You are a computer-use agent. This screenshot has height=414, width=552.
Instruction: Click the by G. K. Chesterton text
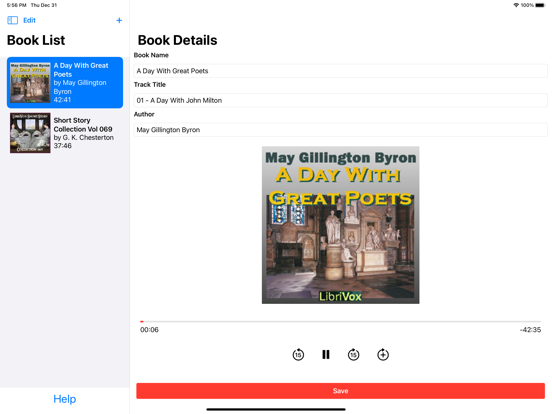pyautogui.click(x=83, y=137)
